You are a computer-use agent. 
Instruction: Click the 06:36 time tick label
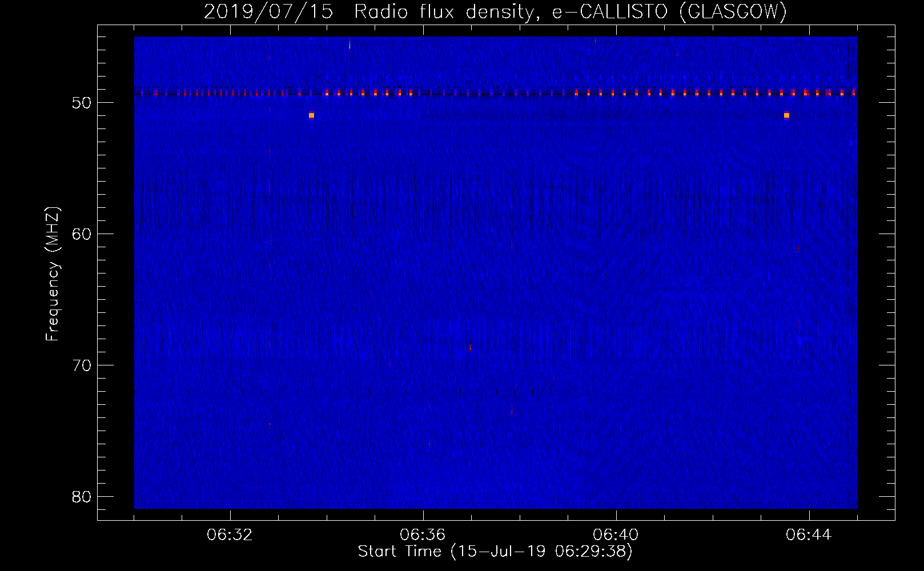[x=423, y=535]
